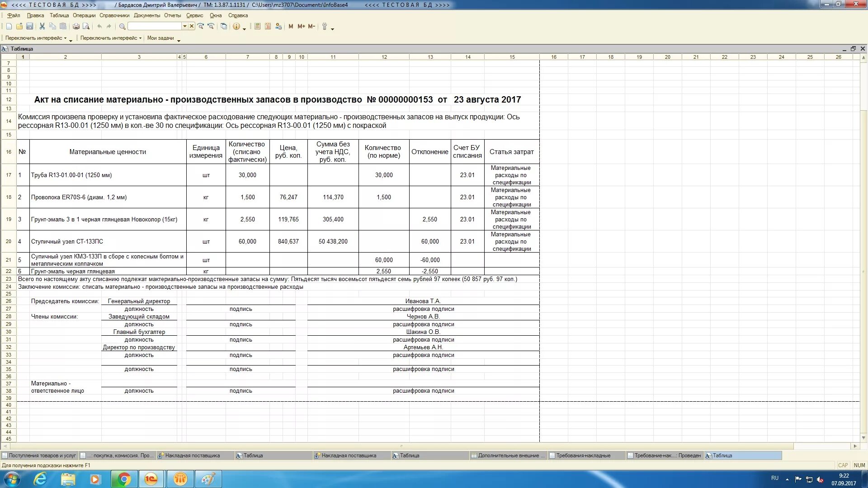Screen dimensions: 868x488
Task: Open the Мои задачи toolbar item
Action: click(160, 38)
